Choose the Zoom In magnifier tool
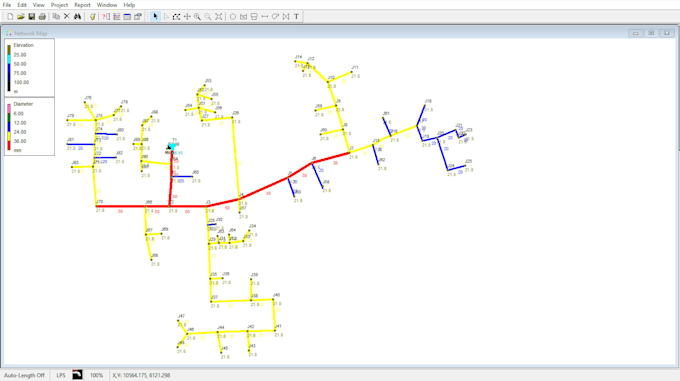The width and height of the screenshot is (680, 381). click(197, 16)
